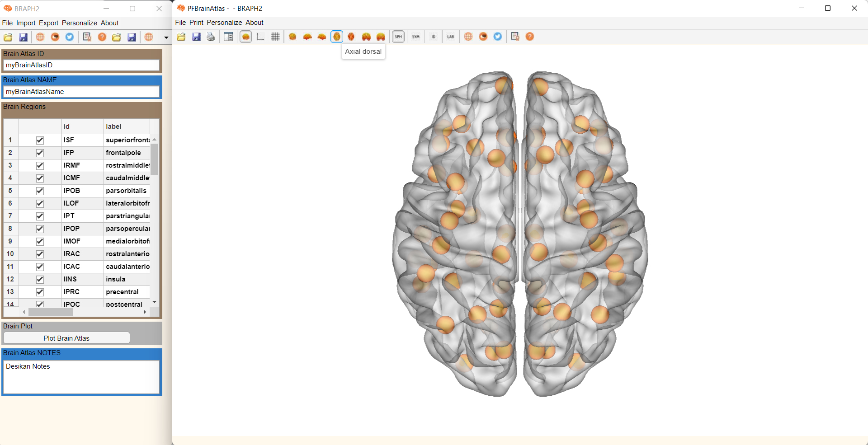The image size is (868, 445).
Task: Uncheck the ISF region checkbox
Action: point(40,140)
